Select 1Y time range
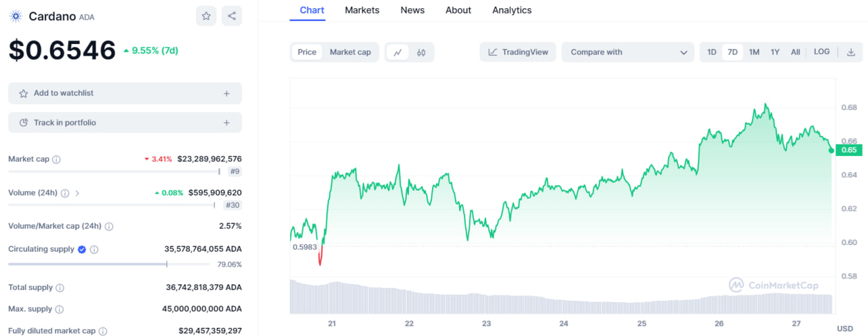Image resolution: width=868 pixels, height=336 pixels. 775,52
